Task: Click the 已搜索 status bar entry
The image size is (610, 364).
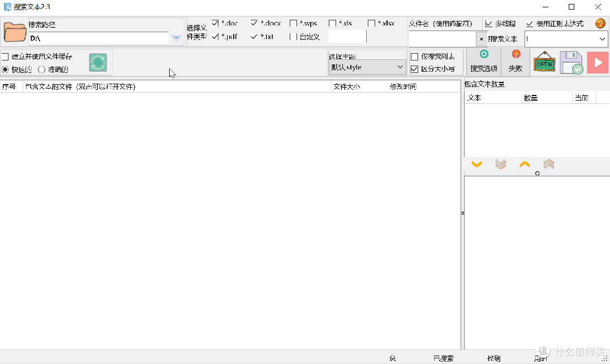Action: [443, 358]
